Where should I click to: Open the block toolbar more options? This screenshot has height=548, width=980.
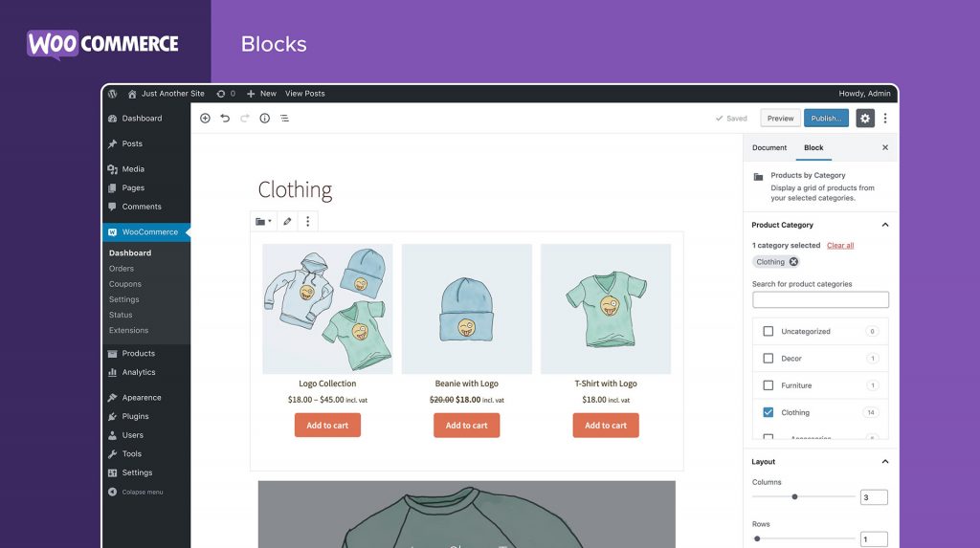pyautogui.click(x=307, y=221)
